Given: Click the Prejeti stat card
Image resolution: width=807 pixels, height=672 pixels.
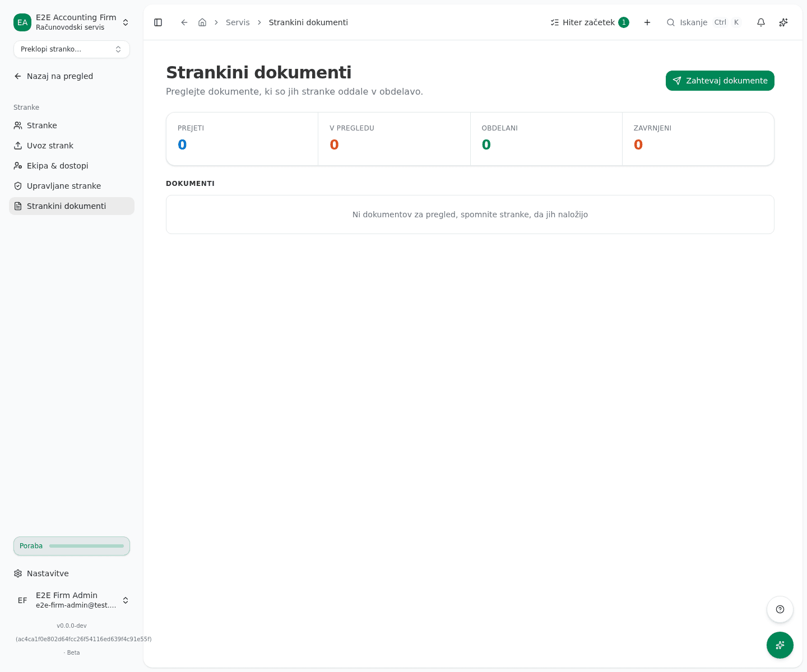Looking at the screenshot, I should click(x=242, y=139).
